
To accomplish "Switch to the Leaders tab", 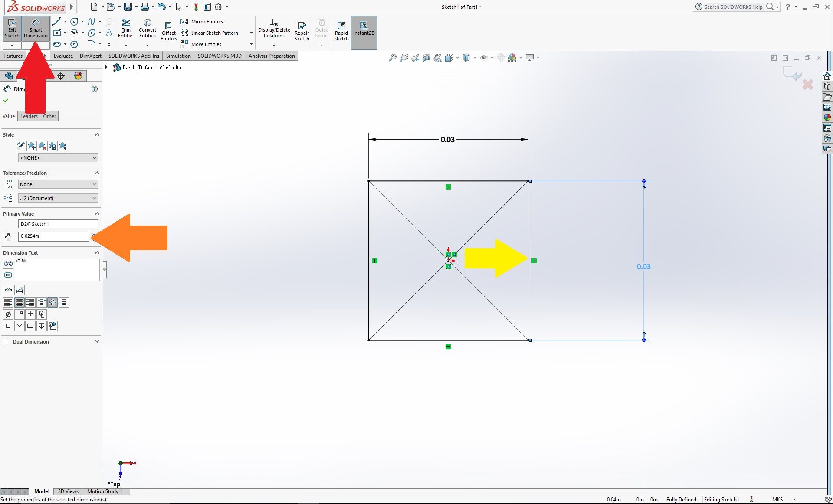I will tap(29, 116).
